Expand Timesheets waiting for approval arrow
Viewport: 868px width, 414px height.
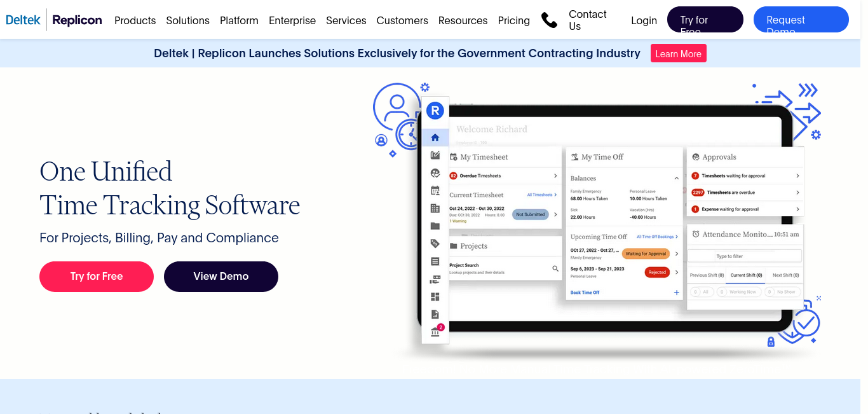tap(797, 176)
